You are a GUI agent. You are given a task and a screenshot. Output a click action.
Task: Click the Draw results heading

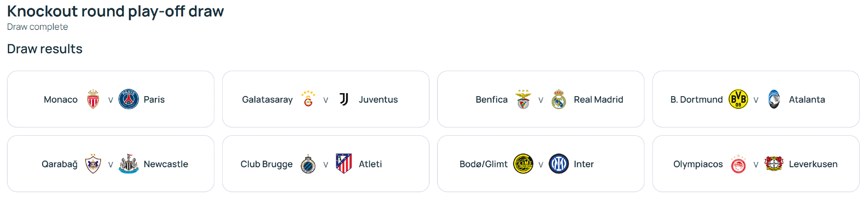45,49
